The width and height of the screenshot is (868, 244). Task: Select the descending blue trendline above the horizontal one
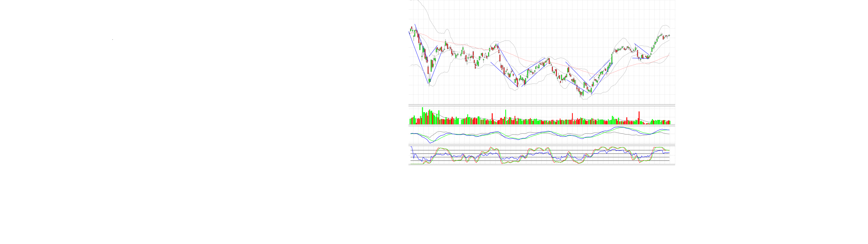pos(642,49)
